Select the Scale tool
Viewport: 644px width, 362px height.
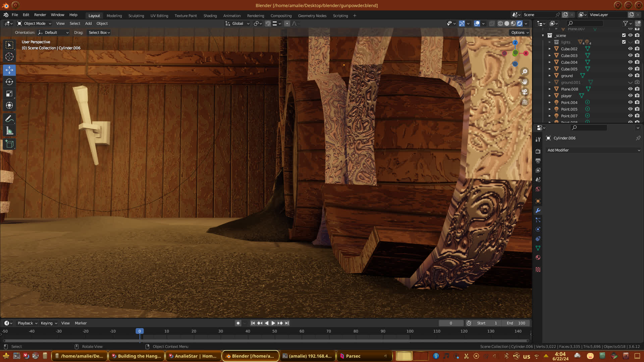[x=9, y=94]
